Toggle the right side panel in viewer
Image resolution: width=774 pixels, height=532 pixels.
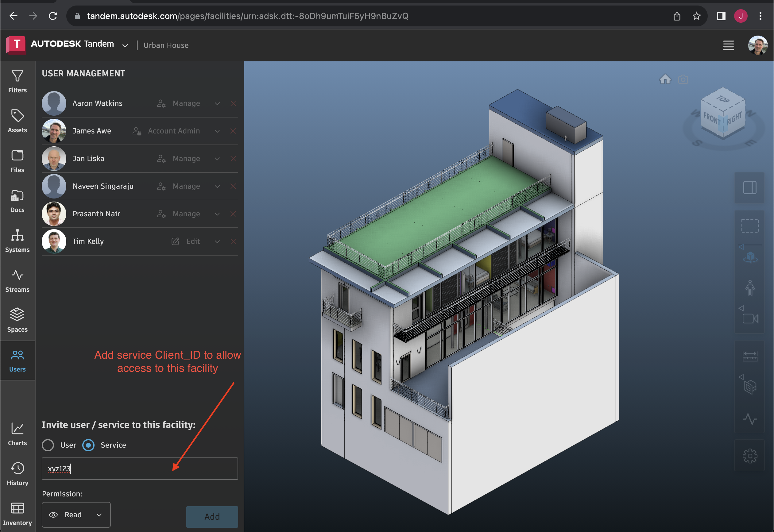tap(750, 187)
